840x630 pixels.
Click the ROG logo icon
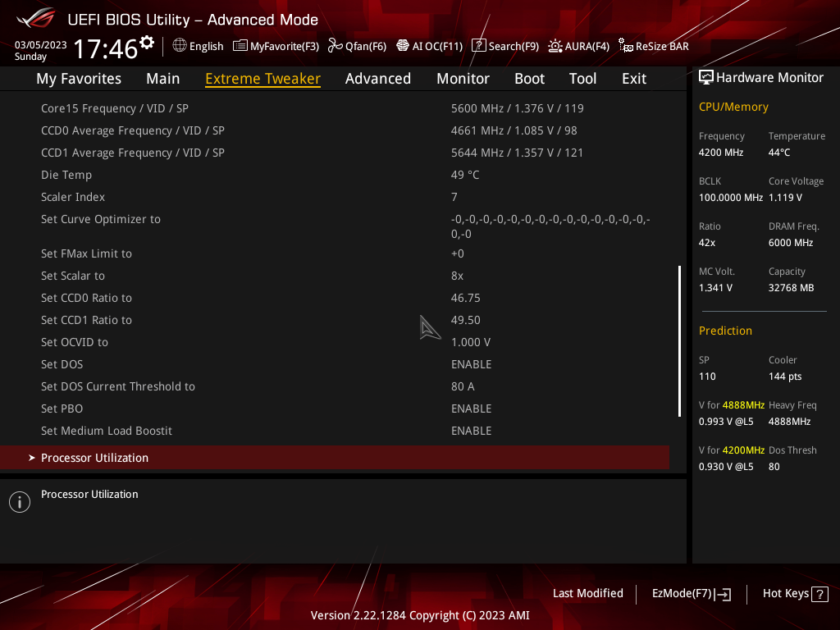pos(36,19)
